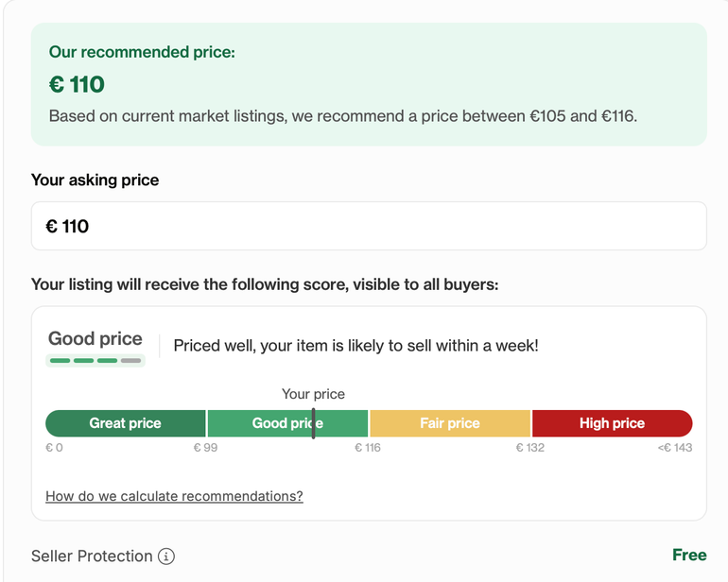Open 'How do we calculate recommendations?' link

pos(174,496)
